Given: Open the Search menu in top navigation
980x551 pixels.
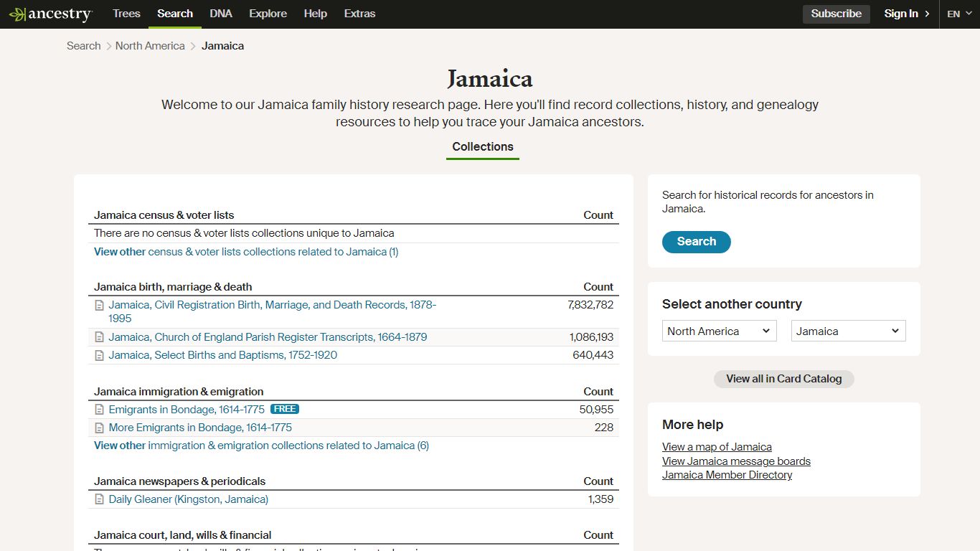Looking at the screenshot, I should tap(175, 14).
